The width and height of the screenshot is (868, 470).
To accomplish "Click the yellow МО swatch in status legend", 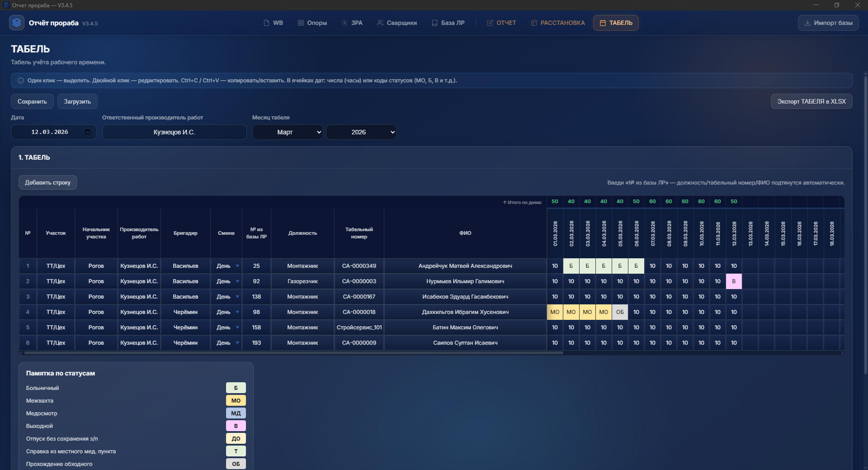I will pos(236,401).
